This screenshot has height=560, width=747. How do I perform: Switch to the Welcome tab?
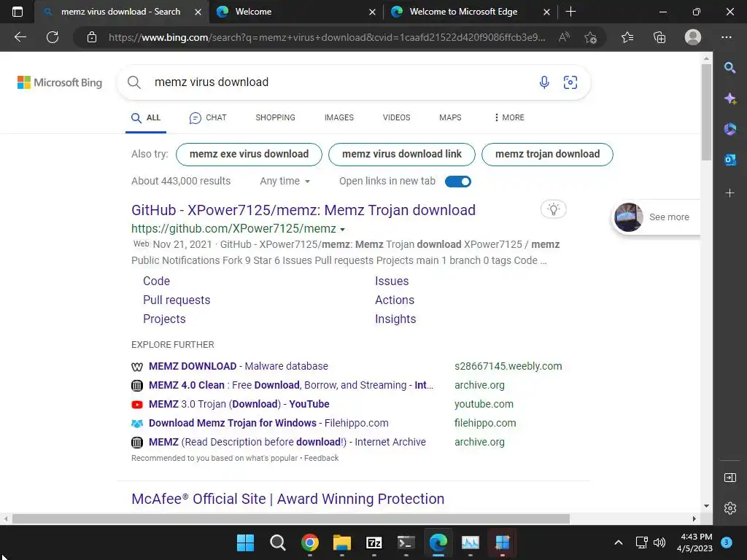[296, 12]
